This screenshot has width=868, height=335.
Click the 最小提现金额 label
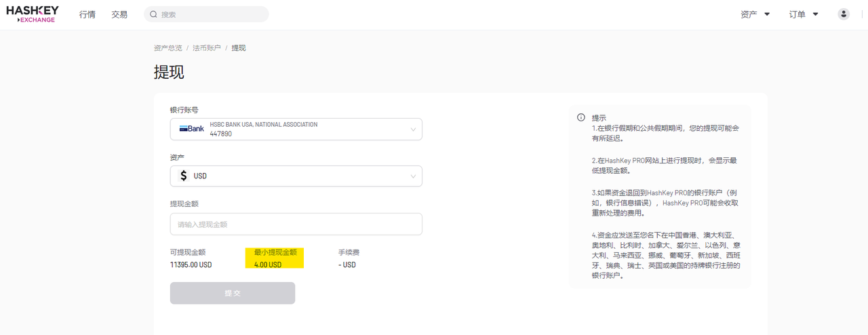[x=275, y=252]
